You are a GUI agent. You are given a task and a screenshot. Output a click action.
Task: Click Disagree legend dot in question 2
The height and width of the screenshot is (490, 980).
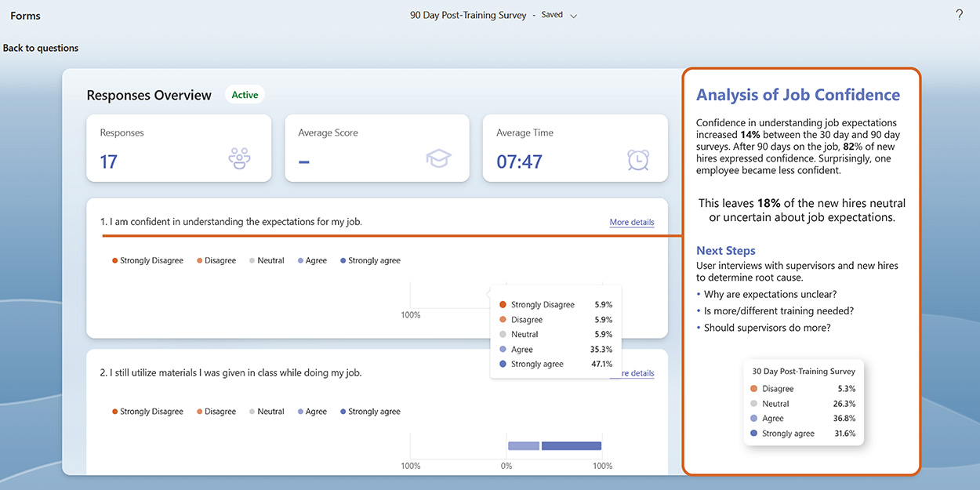[200, 412]
